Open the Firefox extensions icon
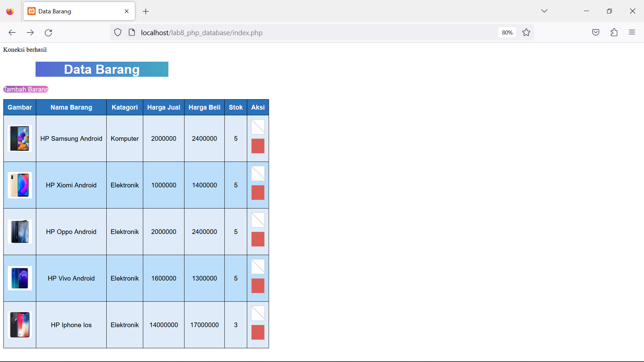 614,32
